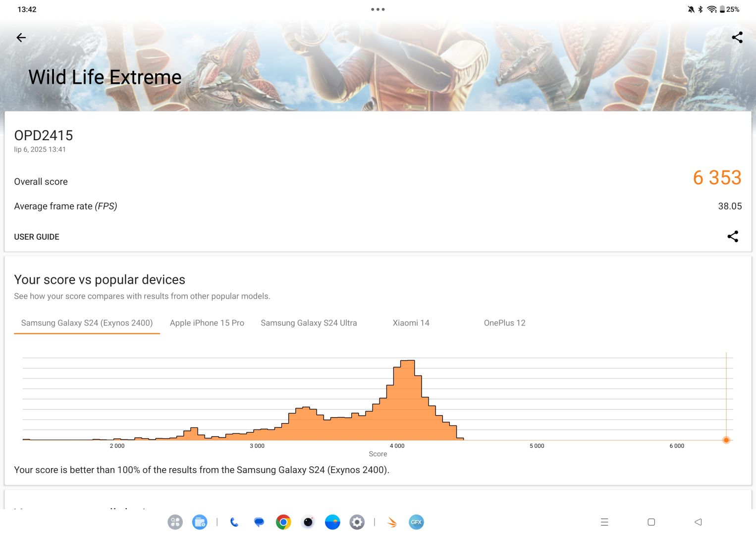Launch the GFX benchmark app in the dock
This screenshot has width=756, height=535.
coord(416,522)
